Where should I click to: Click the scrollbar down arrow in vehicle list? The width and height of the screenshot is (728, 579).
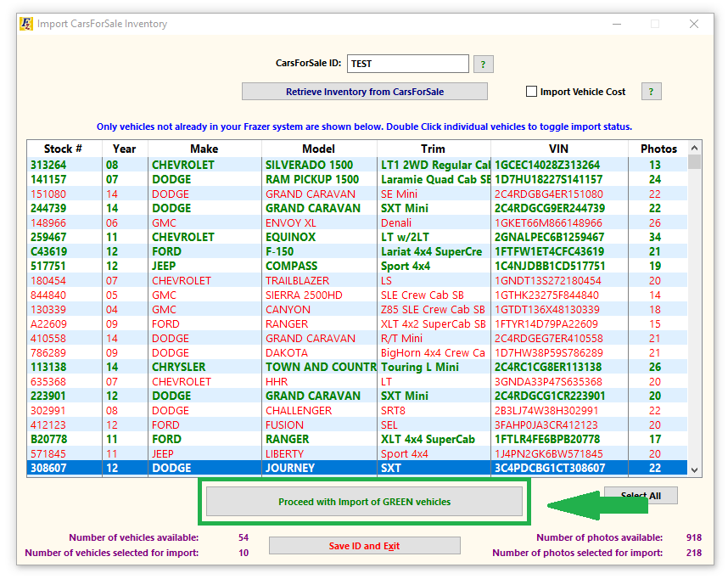695,469
